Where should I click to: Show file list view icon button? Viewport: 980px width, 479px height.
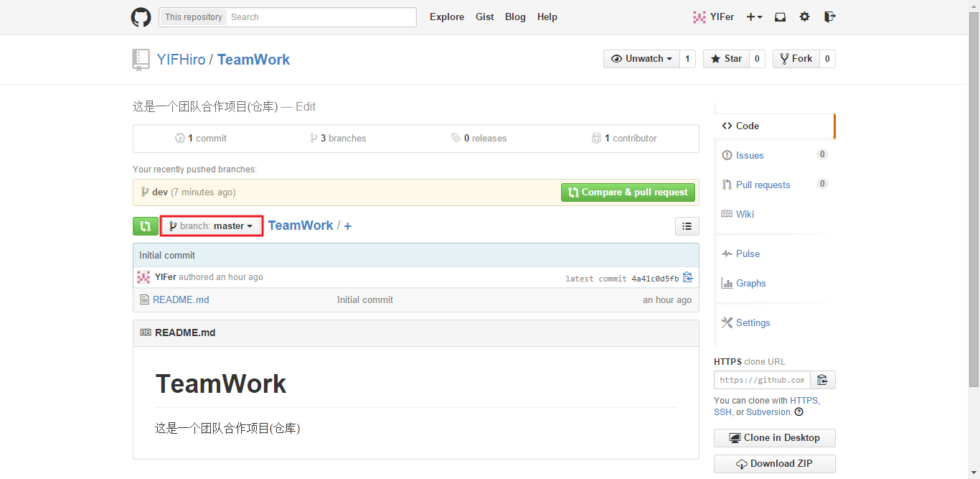click(687, 226)
